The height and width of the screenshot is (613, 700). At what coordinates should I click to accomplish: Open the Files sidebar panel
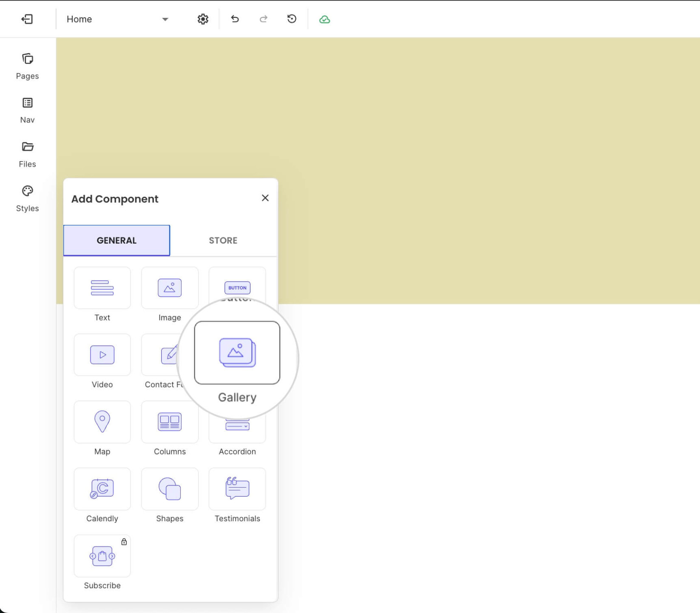coord(28,155)
